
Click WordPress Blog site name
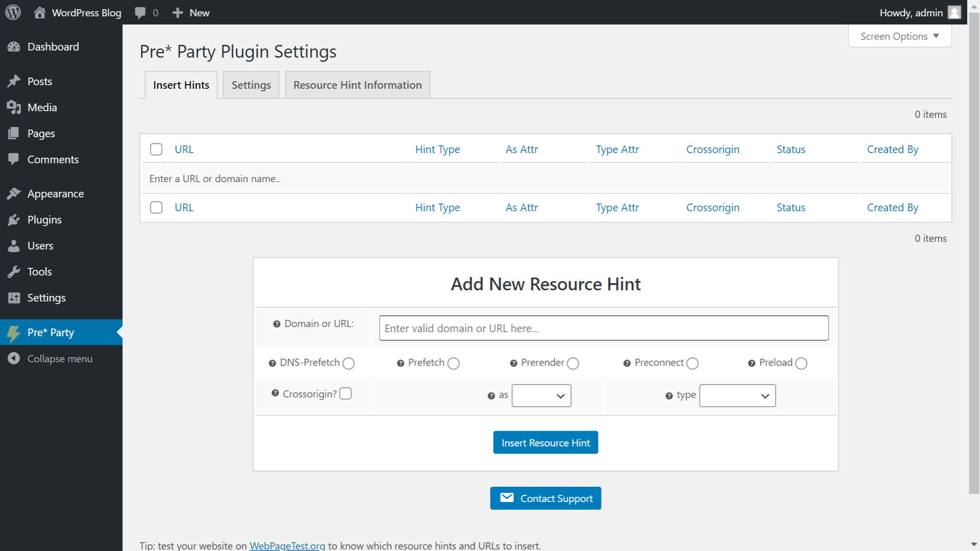coord(86,13)
